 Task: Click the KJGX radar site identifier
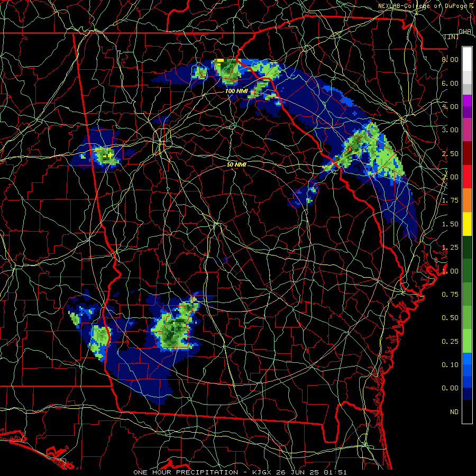pos(263,472)
